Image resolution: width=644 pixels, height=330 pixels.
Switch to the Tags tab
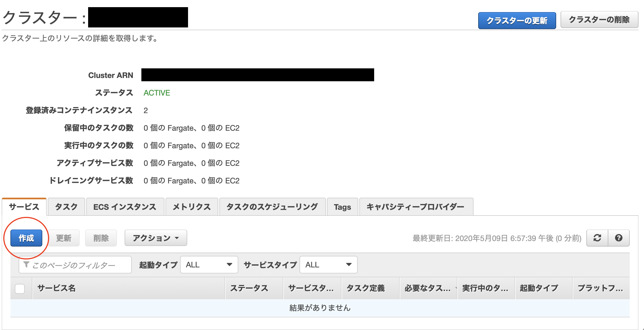(x=342, y=207)
